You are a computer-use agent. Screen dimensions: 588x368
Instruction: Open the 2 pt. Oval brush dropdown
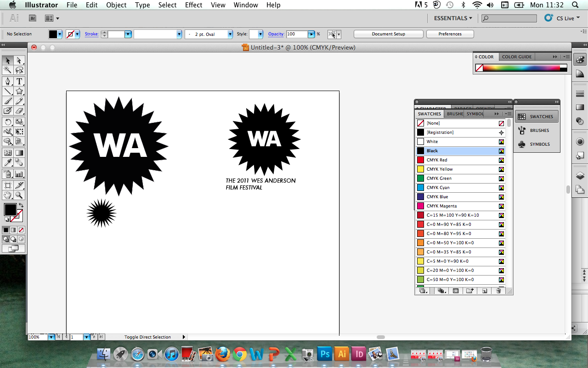[230, 34]
